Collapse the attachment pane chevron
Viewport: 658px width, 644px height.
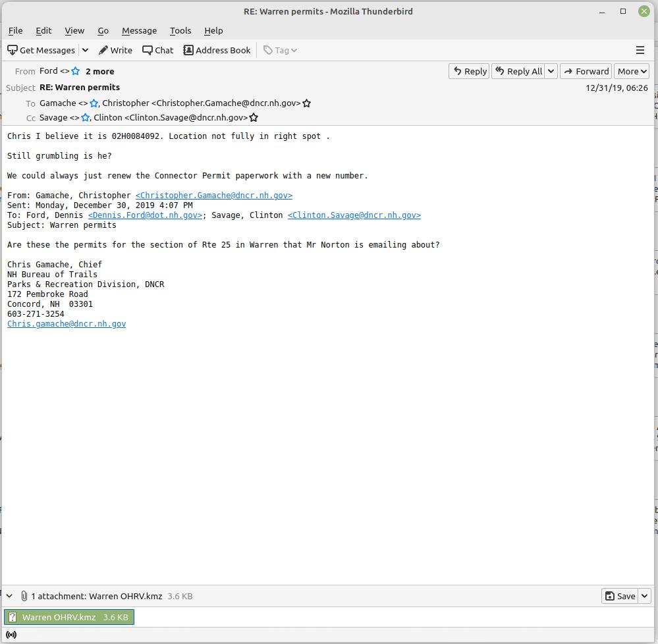point(9,596)
